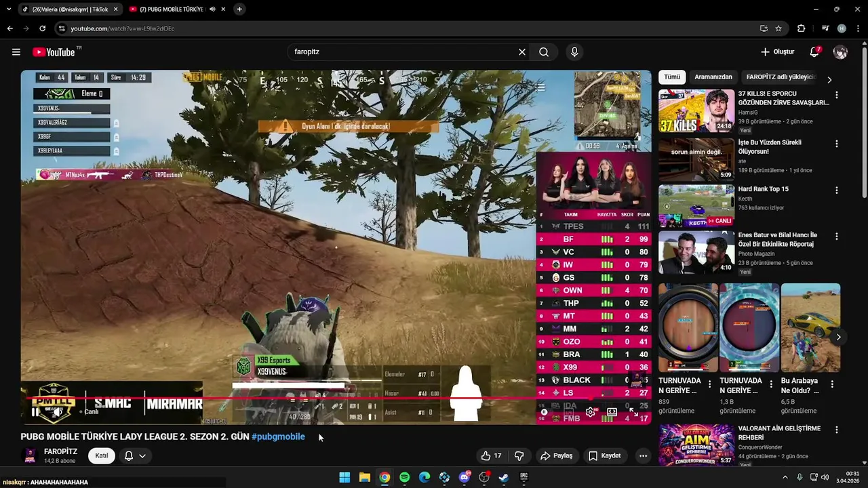Save the video with Kaydet
868x488 pixels.
[x=604, y=455]
